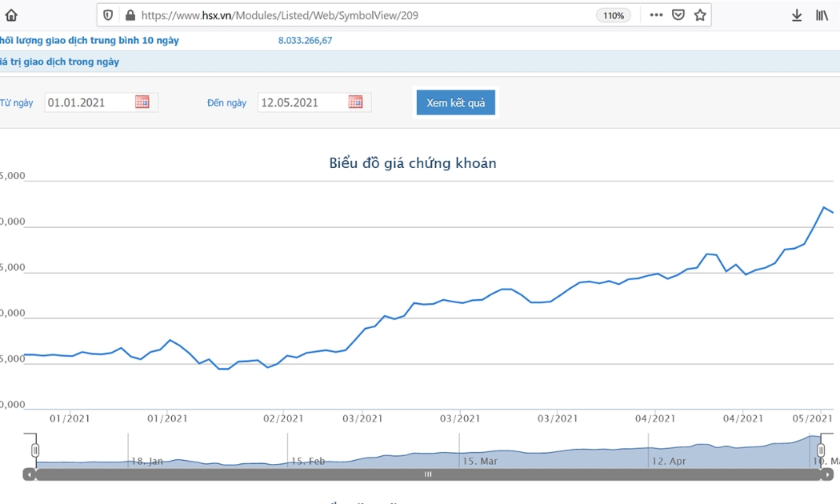Viewport: 840px width, 504px height.
Task: Click the Đến ngày label
Action: pyautogui.click(x=226, y=103)
